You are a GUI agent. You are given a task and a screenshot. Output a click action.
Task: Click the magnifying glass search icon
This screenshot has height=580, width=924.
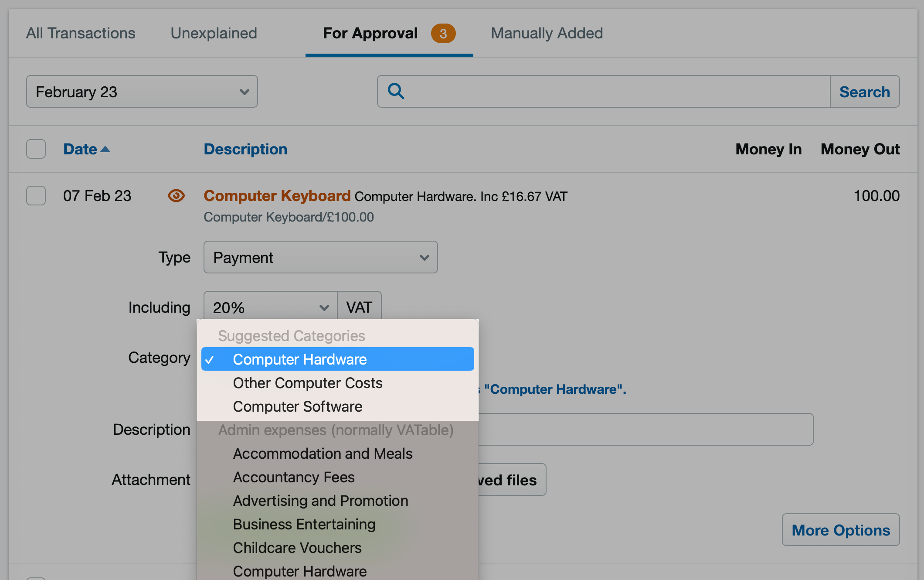tap(396, 91)
